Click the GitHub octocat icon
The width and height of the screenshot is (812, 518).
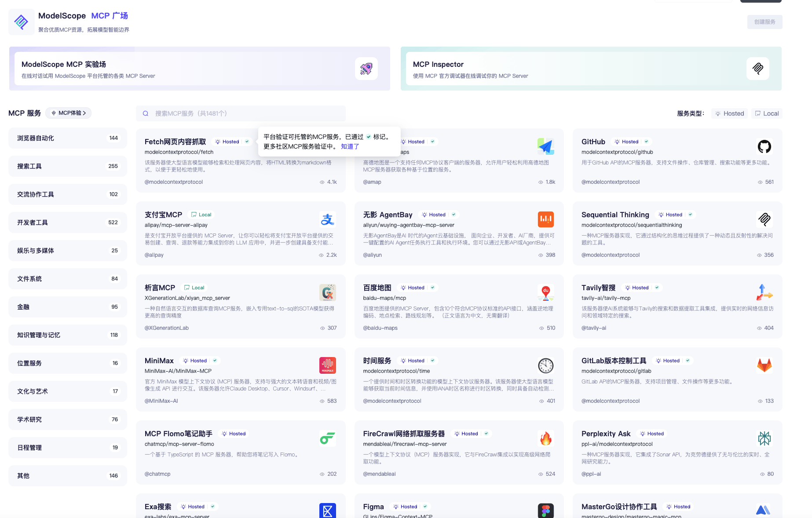tap(764, 146)
